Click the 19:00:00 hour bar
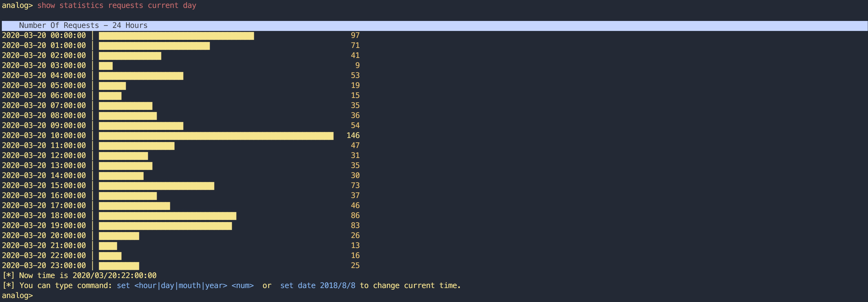 coord(165,226)
